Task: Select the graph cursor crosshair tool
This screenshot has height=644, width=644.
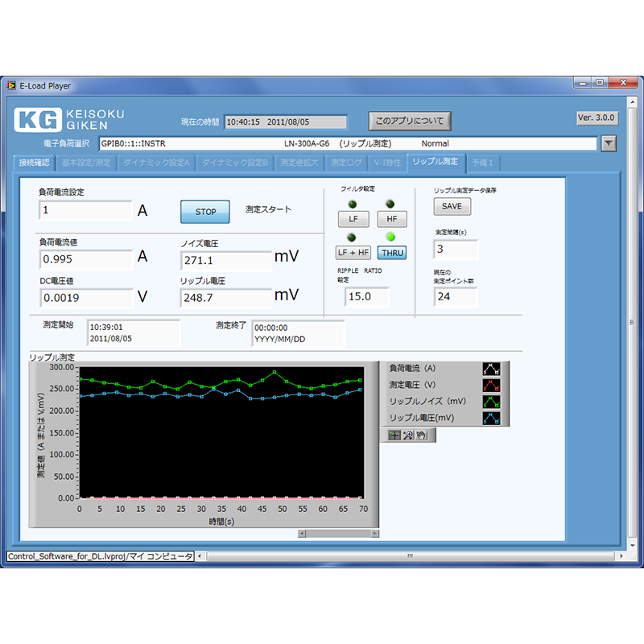Action: pos(394,435)
